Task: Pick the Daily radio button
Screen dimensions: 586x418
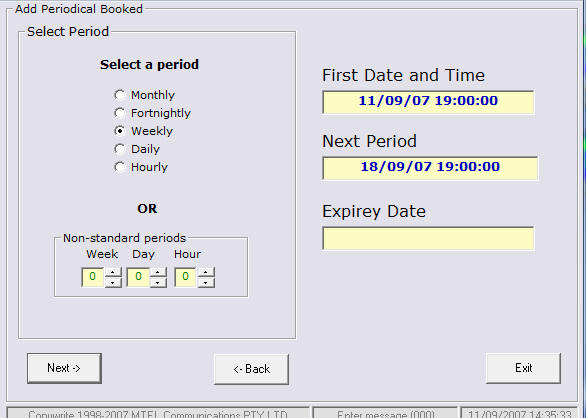Action: pos(120,149)
